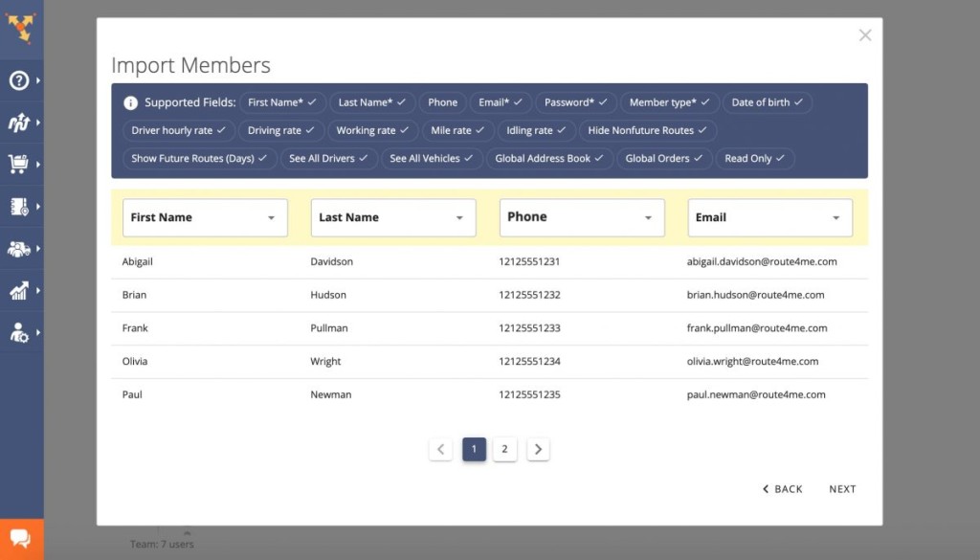This screenshot has height=560, width=980.
Task: Open the orange chat support icon
Action: [21, 539]
